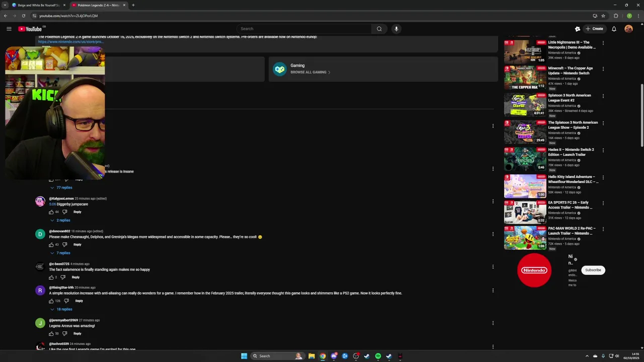Open the Chrome tab search dropdown
Image resolution: width=644 pixels, height=362 pixels.
click(5, 5)
